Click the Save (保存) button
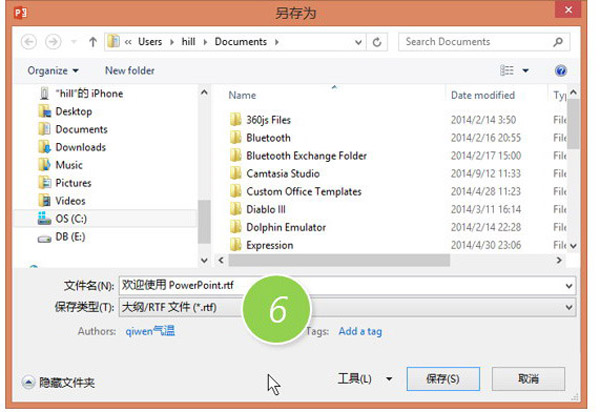Screen dimensions: 600x412 [443, 379]
